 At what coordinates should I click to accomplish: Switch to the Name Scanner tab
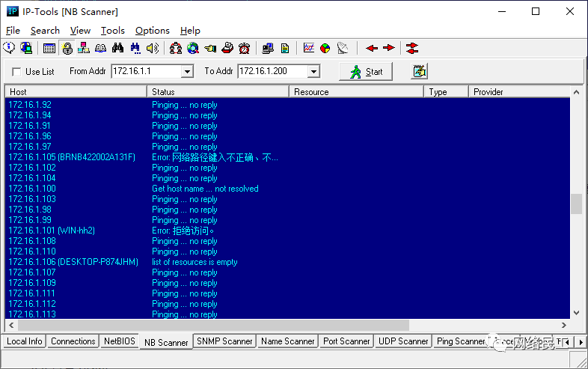[287, 341]
